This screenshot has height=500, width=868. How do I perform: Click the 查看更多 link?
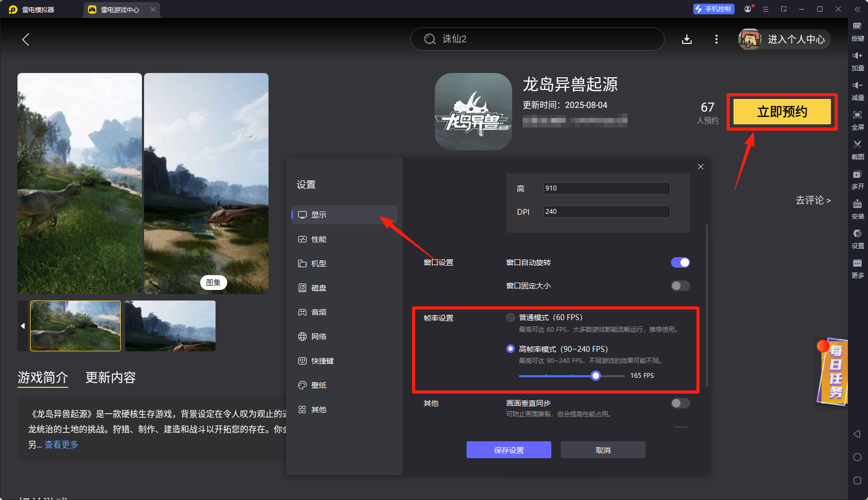pyautogui.click(x=61, y=444)
